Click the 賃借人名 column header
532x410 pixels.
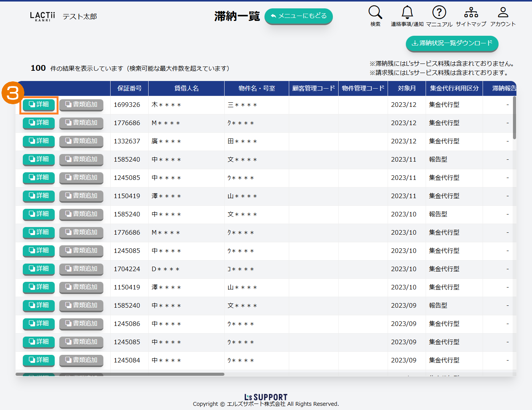pos(186,88)
